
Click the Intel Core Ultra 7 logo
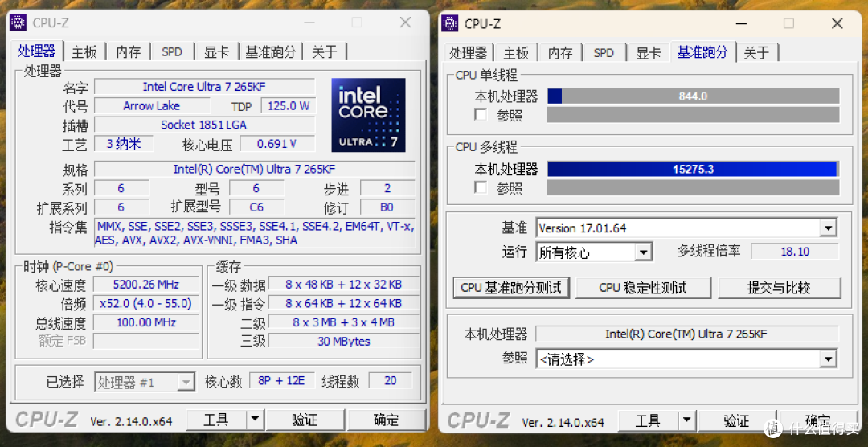368,115
